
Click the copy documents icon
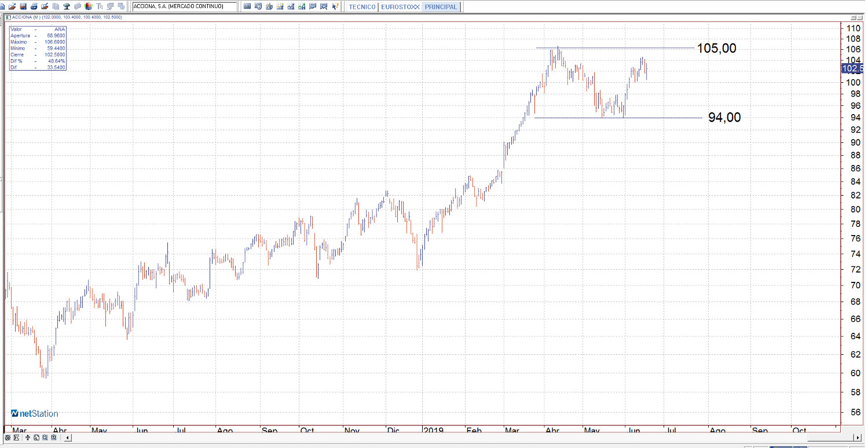[56, 6]
